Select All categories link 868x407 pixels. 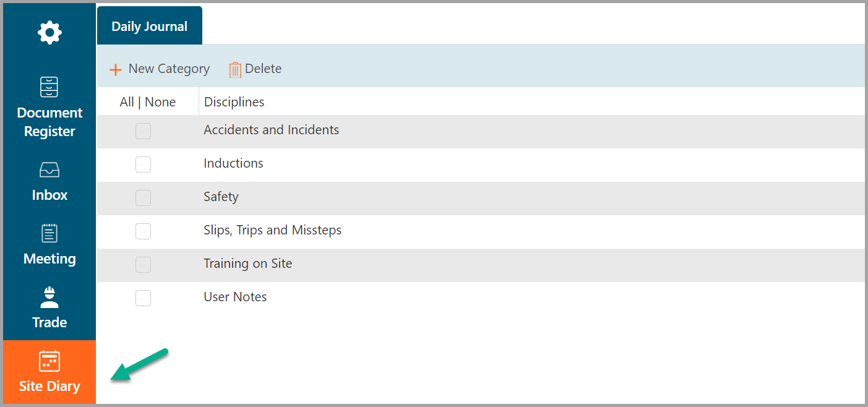pos(127,102)
